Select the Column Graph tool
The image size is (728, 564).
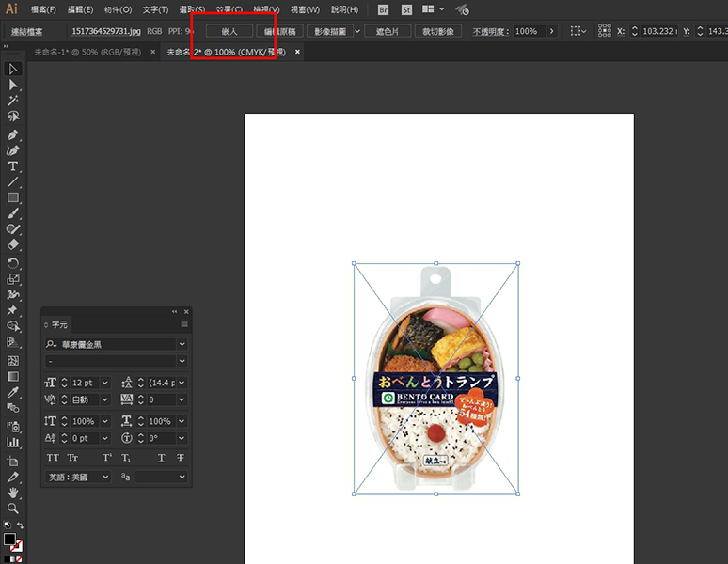(x=13, y=443)
